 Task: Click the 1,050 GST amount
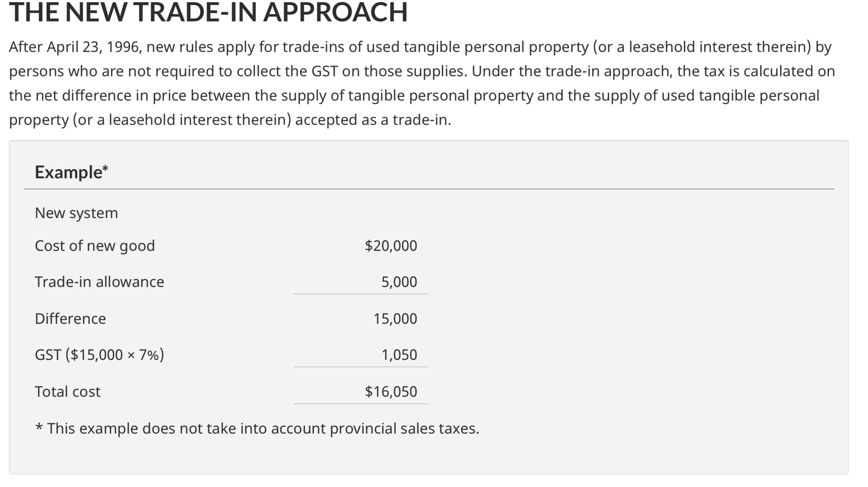point(399,355)
